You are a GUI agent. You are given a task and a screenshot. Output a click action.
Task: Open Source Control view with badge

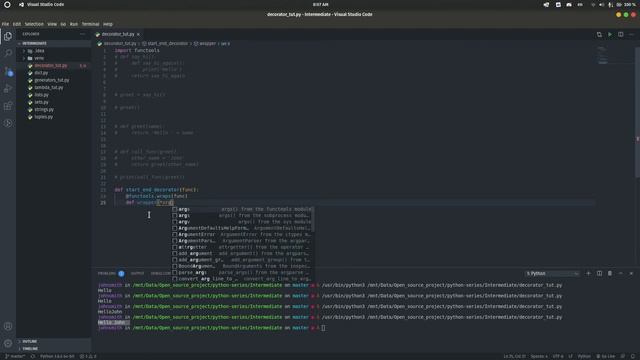pos(8,71)
